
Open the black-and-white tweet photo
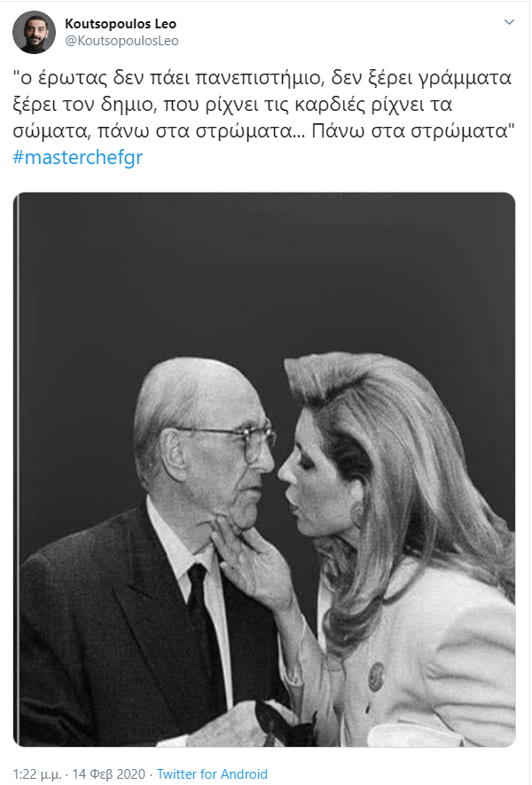(x=264, y=469)
